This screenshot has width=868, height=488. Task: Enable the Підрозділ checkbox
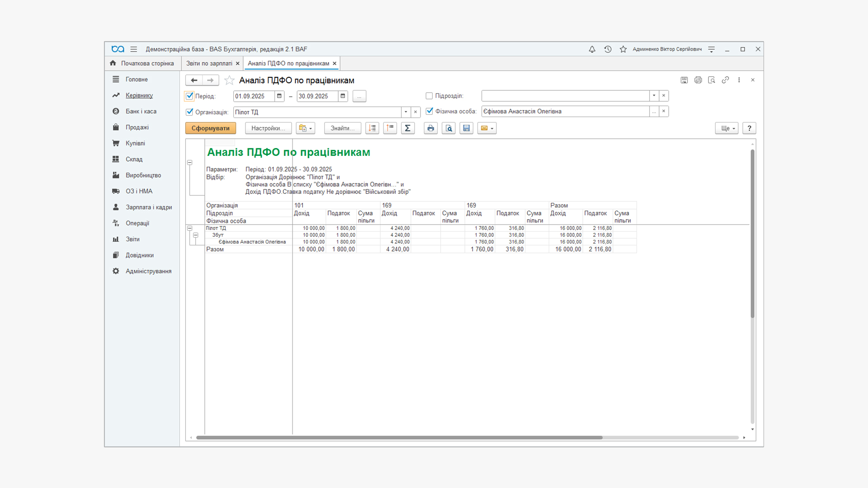coord(429,96)
